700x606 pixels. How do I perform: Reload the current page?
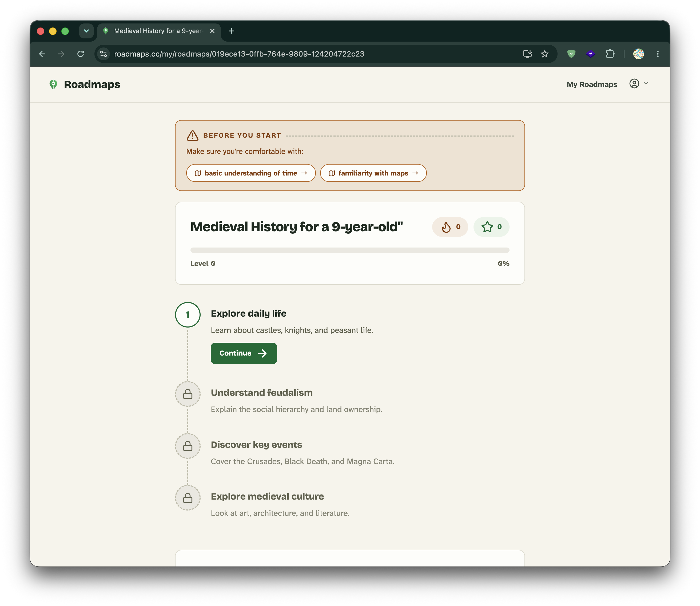click(x=81, y=54)
